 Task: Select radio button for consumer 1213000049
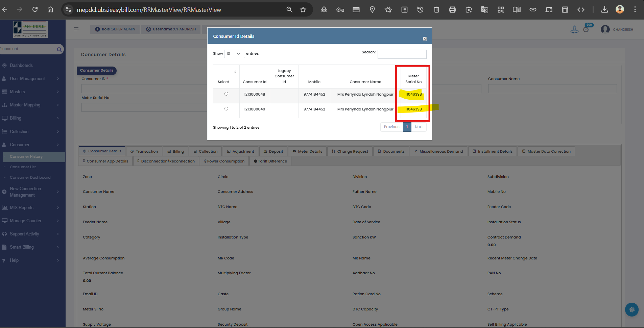pos(226,109)
